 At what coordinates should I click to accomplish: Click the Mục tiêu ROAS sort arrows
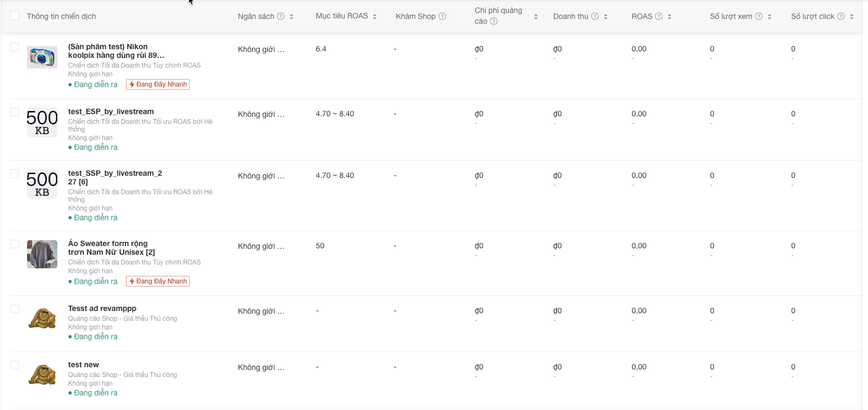pyautogui.click(x=375, y=17)
